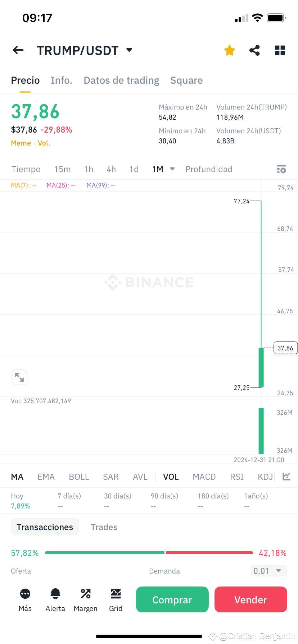Click the -29,88% change text

[x=57, y=130]
